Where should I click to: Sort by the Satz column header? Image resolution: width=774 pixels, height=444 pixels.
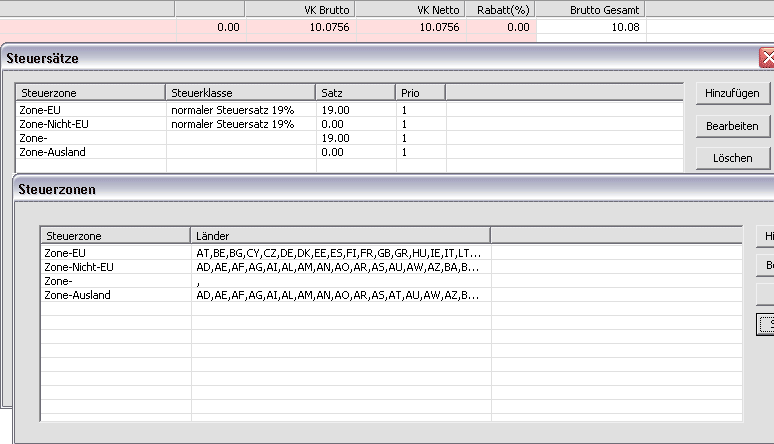(355, 93)
